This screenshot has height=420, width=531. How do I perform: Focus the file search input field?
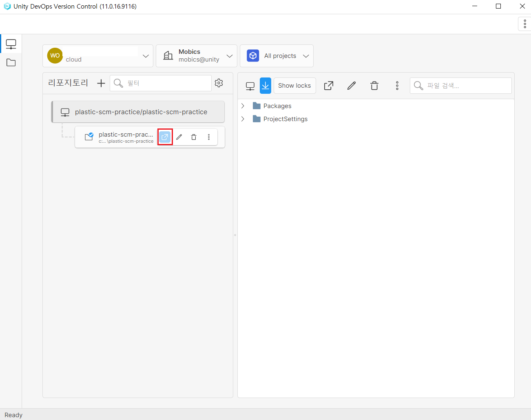tap(461, 86)
